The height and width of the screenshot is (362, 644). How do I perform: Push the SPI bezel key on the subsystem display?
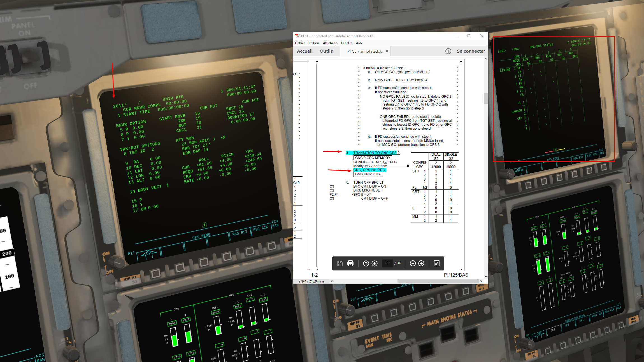[x=592, y=335]
